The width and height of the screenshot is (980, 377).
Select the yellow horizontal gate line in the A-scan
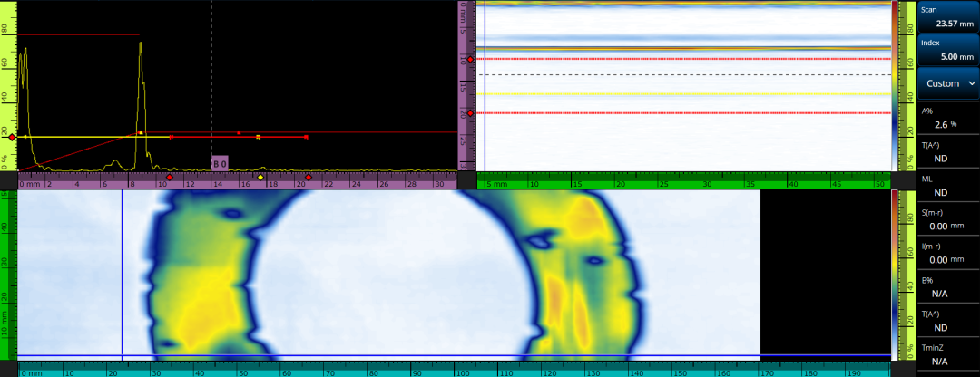point(93,137)
